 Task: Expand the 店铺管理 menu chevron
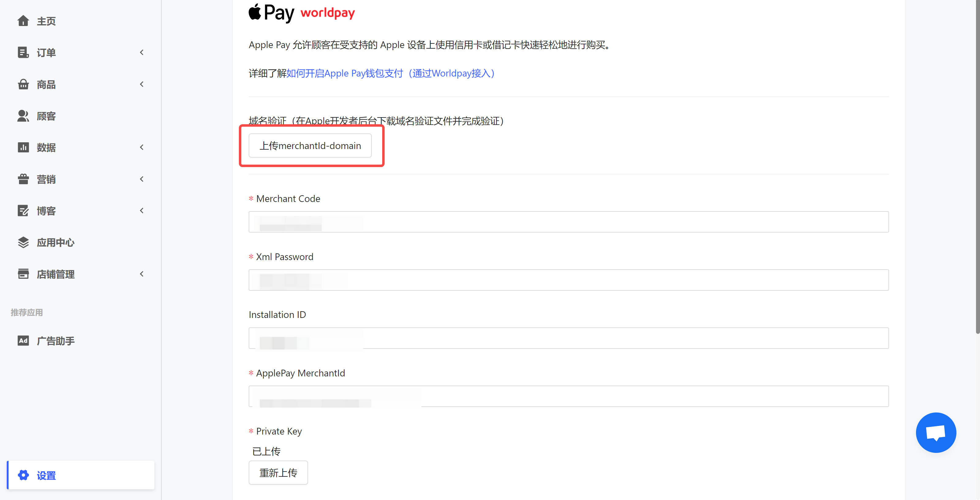[142, 274]
